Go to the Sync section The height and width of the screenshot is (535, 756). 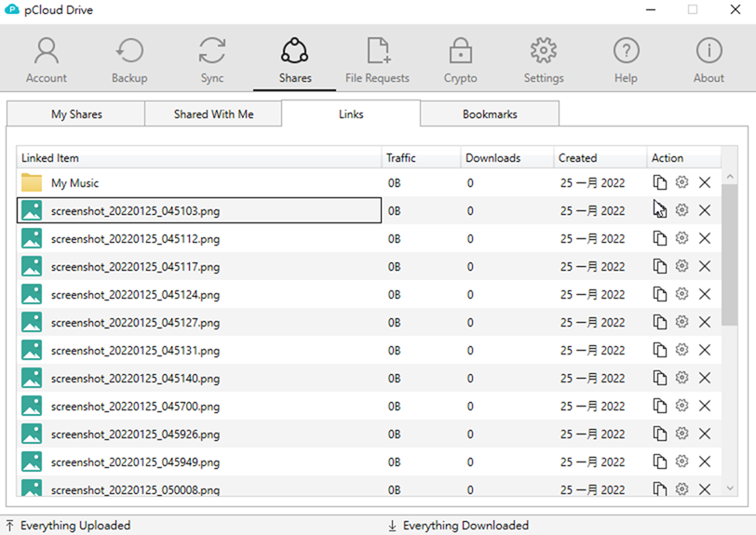[212, 60]
